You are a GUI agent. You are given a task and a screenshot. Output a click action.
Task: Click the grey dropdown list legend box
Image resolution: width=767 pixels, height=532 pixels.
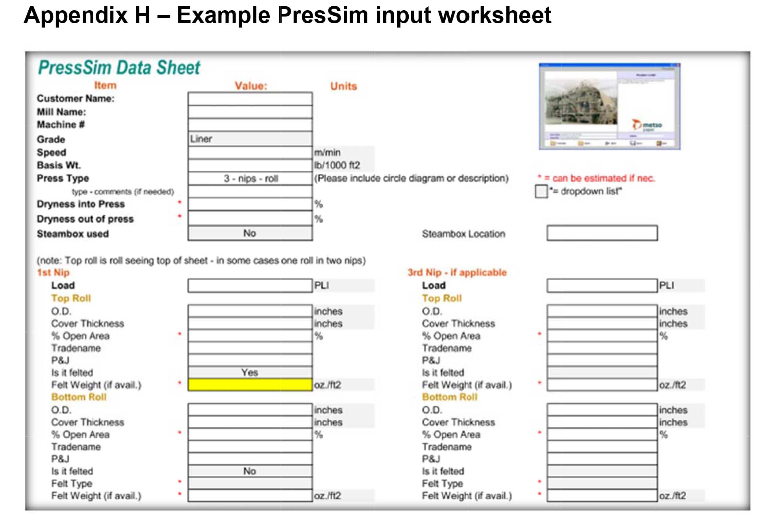coord(541,191)
